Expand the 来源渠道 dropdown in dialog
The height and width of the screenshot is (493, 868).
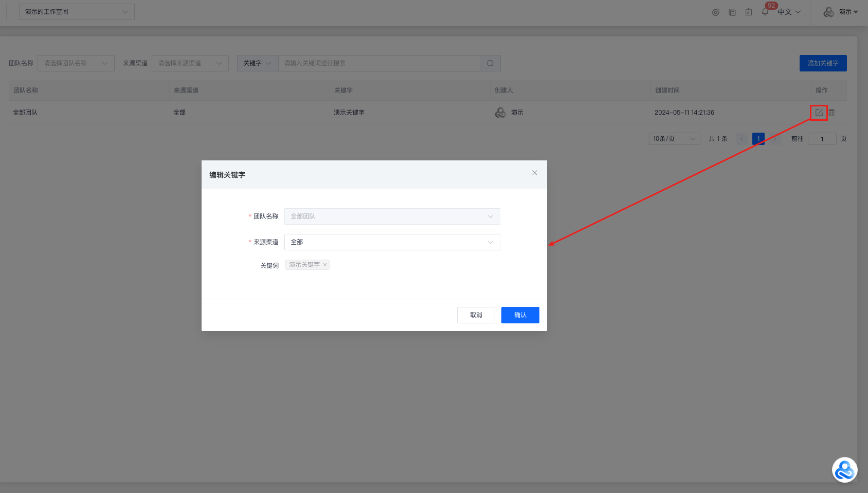pos(392,242)
